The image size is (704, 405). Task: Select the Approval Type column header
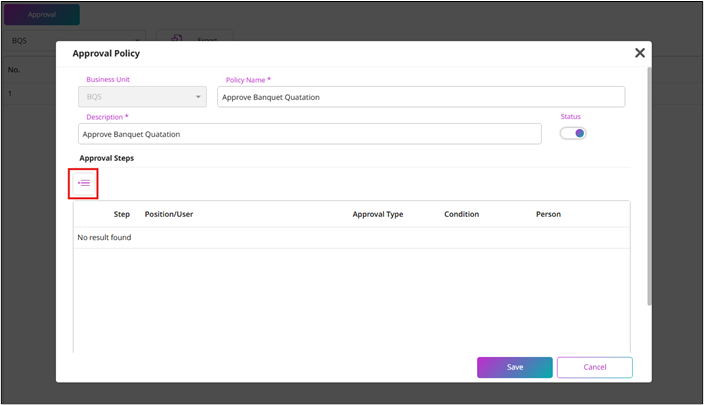[x=378, y=214]
